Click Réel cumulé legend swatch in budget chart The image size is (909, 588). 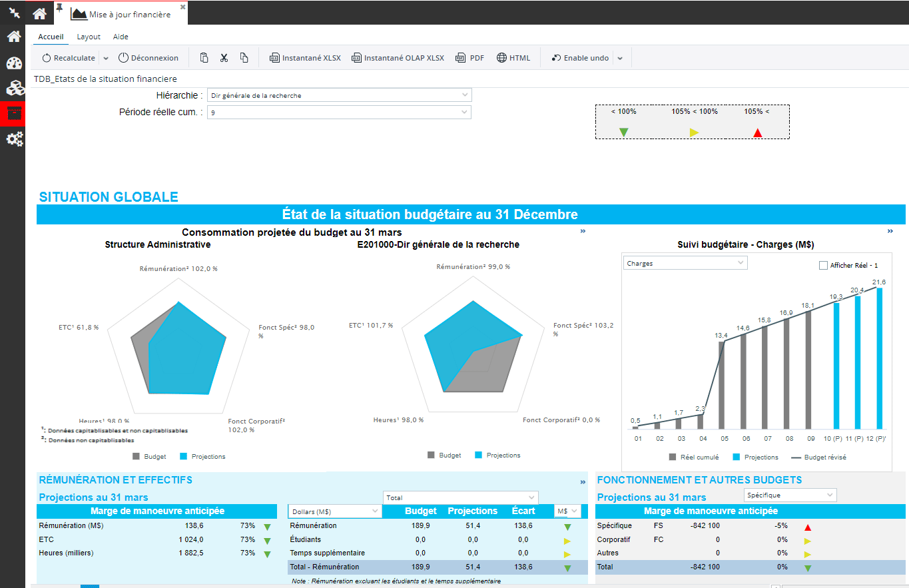672,457
